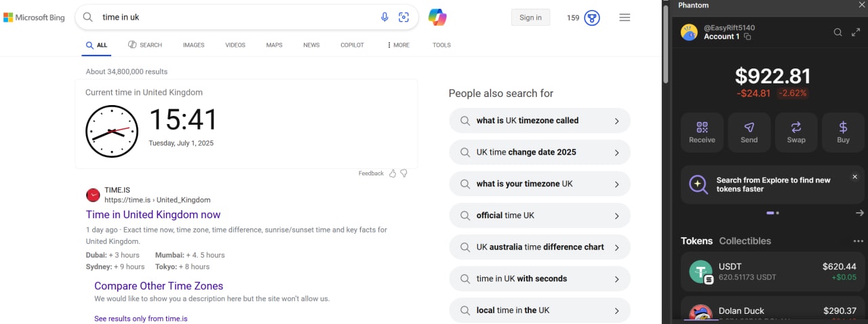Launch the Copilot icon beside search bar

point(437,18)
